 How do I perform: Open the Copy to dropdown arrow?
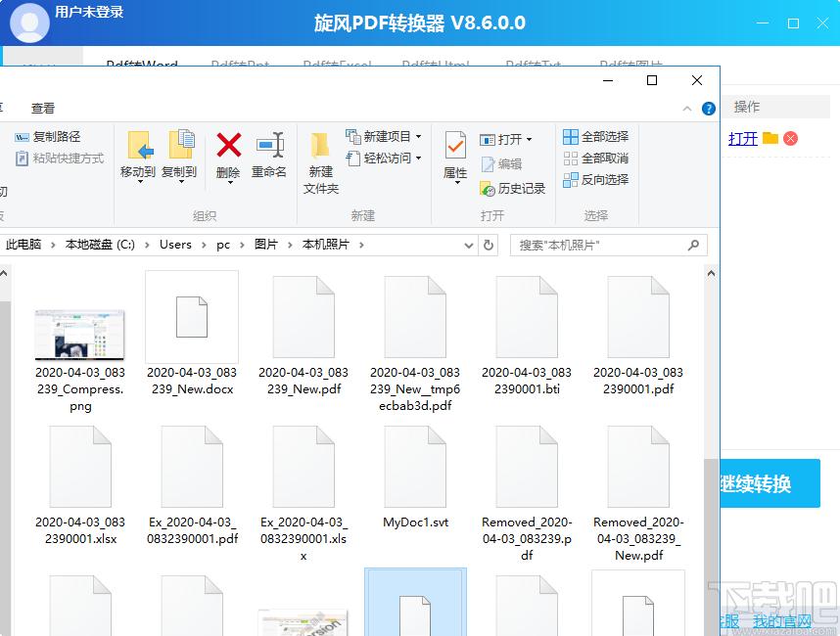[x=181, y=182]
